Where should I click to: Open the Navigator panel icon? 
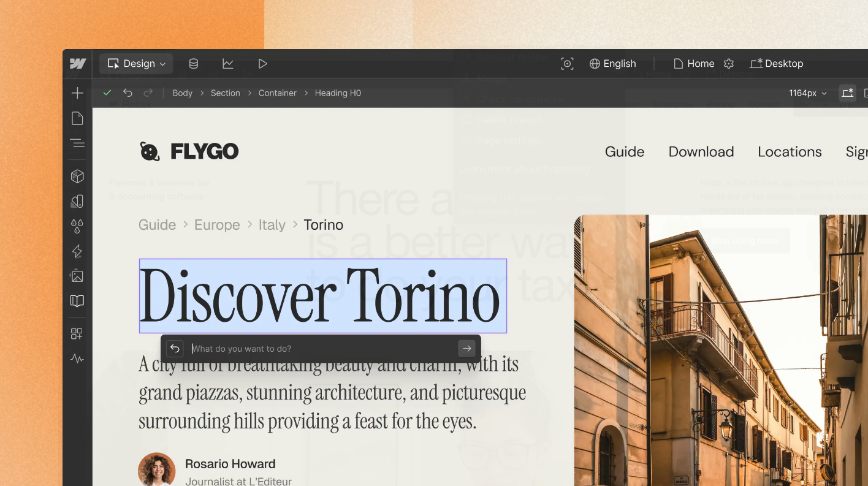point(77,143)
